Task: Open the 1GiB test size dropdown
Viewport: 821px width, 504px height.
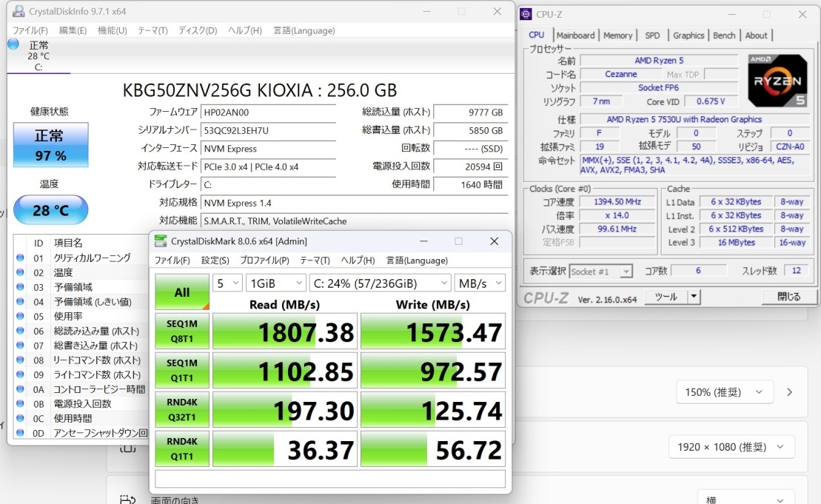Action: [275, 283]
